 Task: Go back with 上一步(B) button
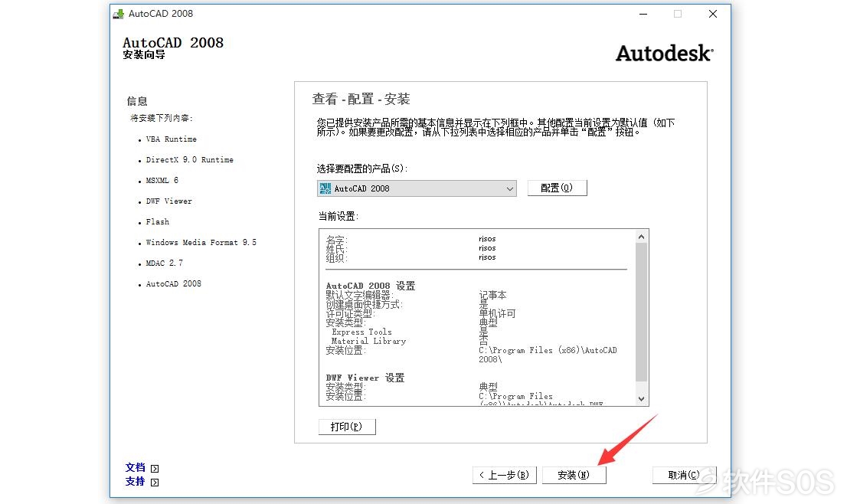(x=504, y=476)
